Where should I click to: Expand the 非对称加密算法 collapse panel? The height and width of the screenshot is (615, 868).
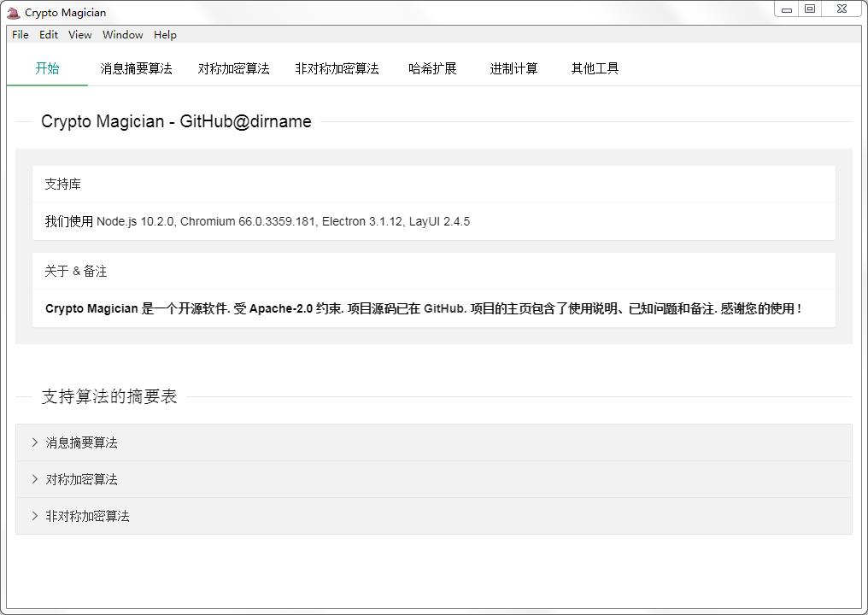click(434, 516)
